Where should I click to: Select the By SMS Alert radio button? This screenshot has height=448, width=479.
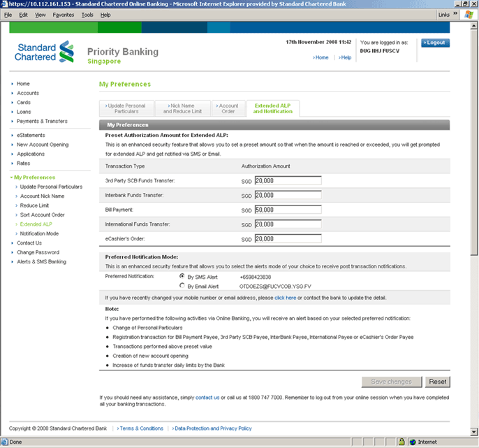(x=182, y=276)
